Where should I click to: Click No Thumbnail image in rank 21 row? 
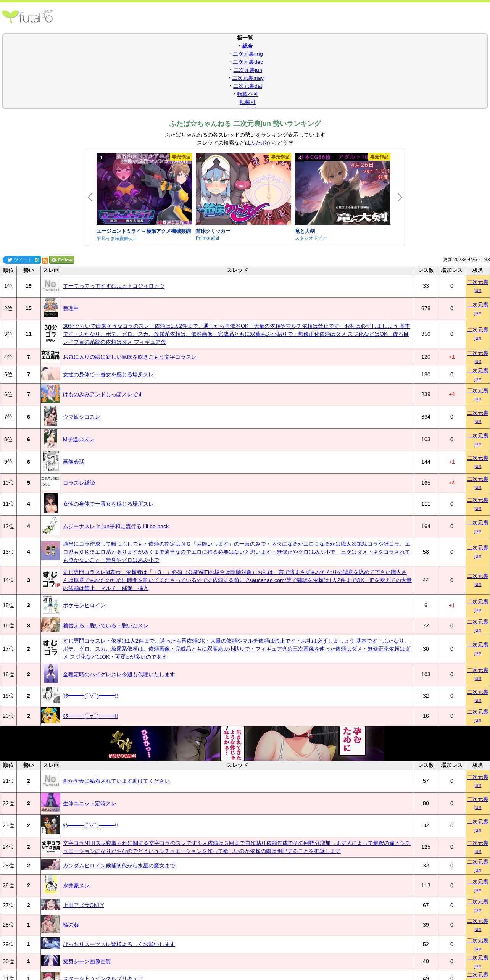click(x=51, y=781)
